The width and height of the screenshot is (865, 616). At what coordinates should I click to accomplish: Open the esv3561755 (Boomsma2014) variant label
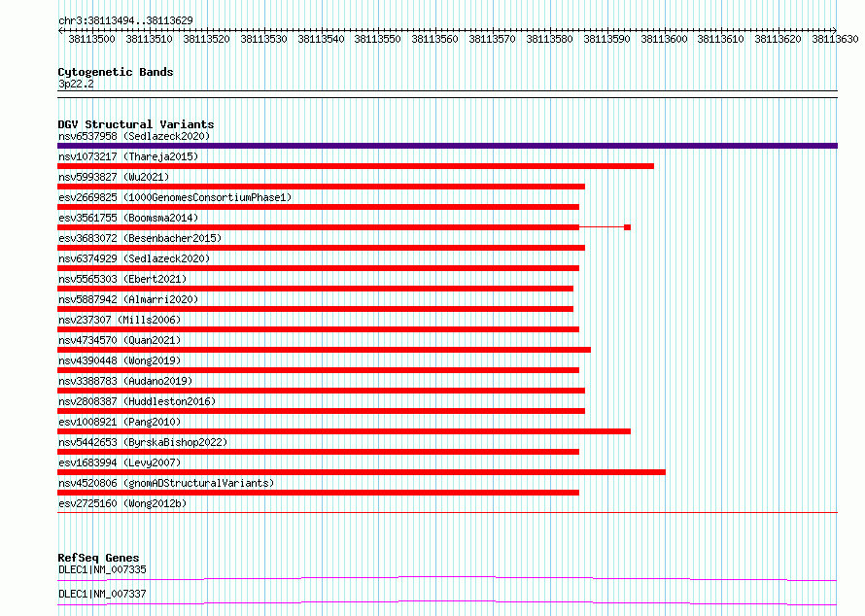(128, 218)
